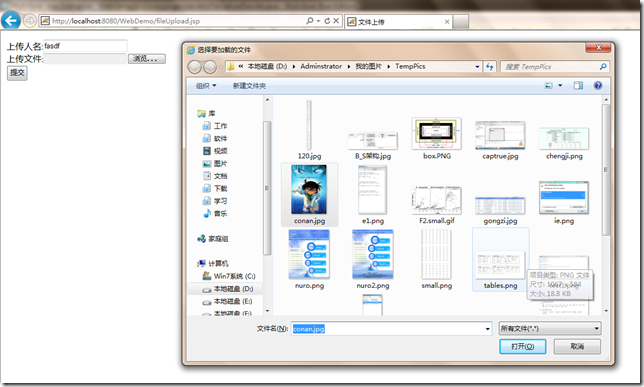
Task: Click the address bar search magnifier icon
Action: (310, 21)
